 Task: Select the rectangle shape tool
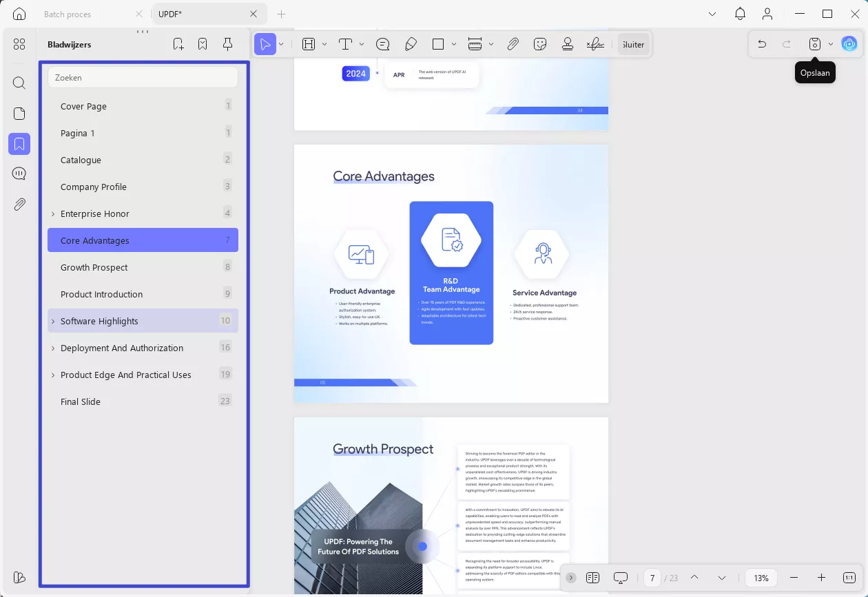438,44
